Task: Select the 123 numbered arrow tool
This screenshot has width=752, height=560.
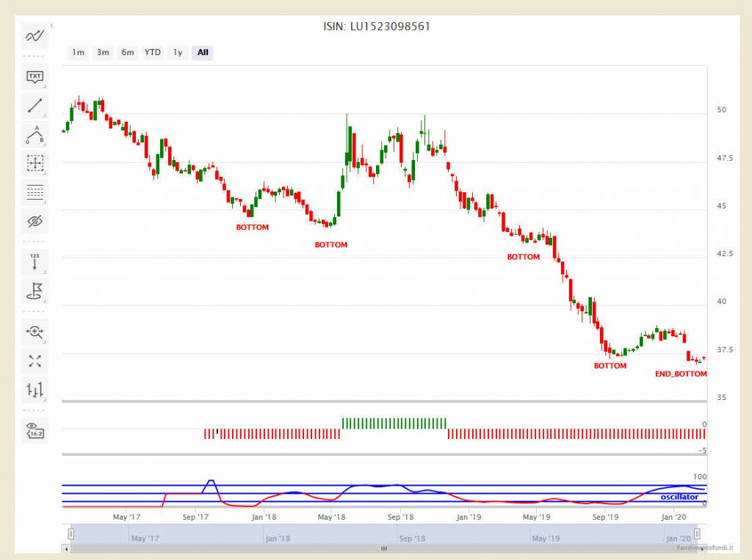Action: [35, 262]
